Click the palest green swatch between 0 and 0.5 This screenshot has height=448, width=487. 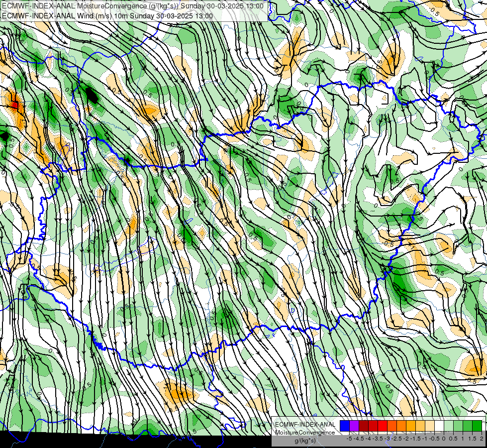coord(449,426)
